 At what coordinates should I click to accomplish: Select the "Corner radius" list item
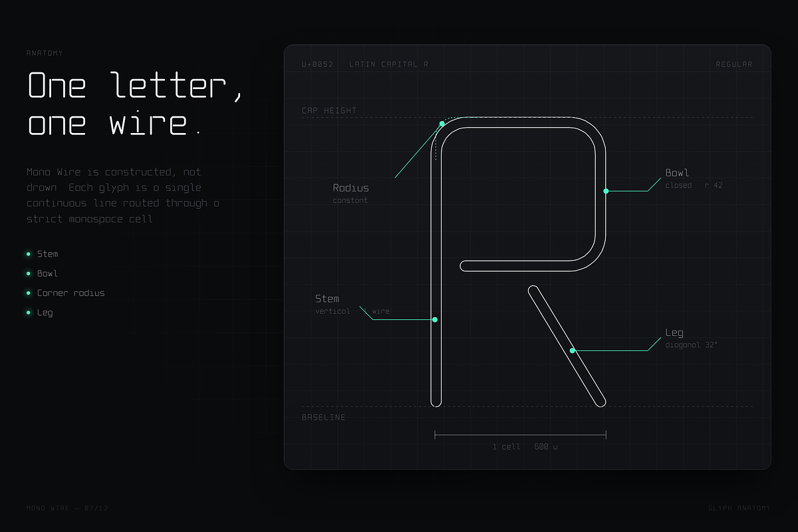[66, 293]
